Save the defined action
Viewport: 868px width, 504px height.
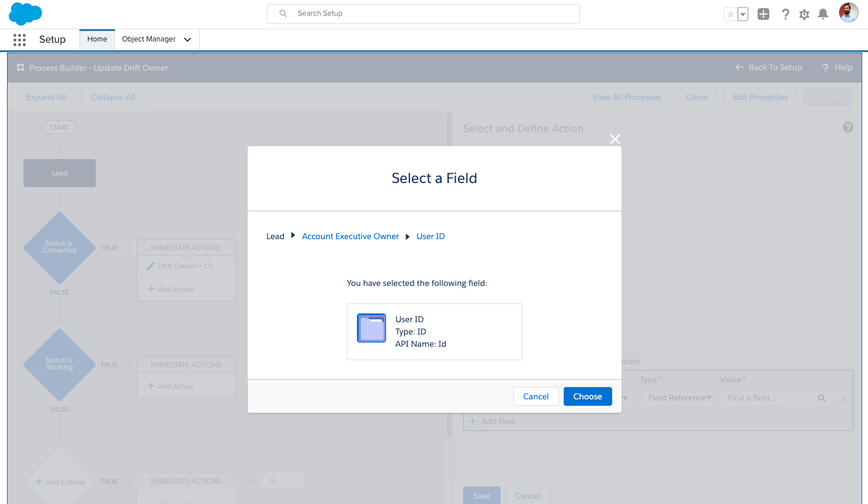(481, 495)
